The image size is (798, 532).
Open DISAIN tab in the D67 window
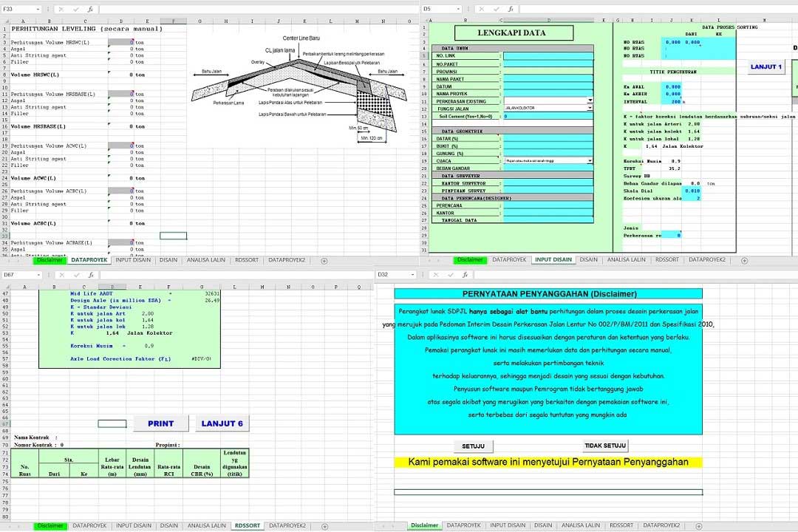pos(169,526)
